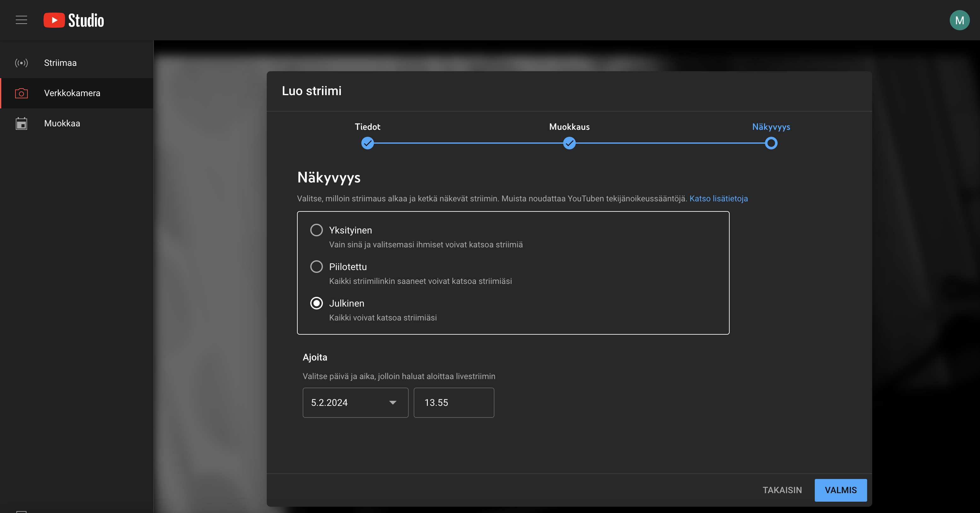The width and height of the screenshot is (980, 513).
Task: Click the Muokkaus step checkmark circle
Action: point(569,143)
